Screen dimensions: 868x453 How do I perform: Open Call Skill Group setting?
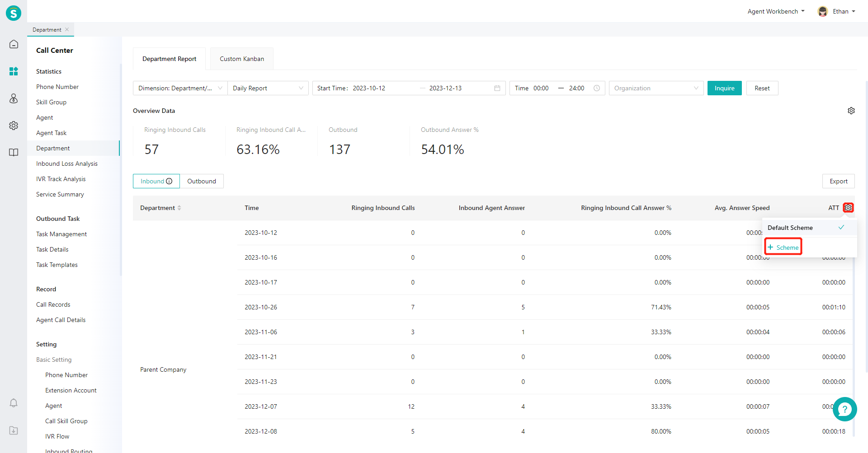click(66, 421)
